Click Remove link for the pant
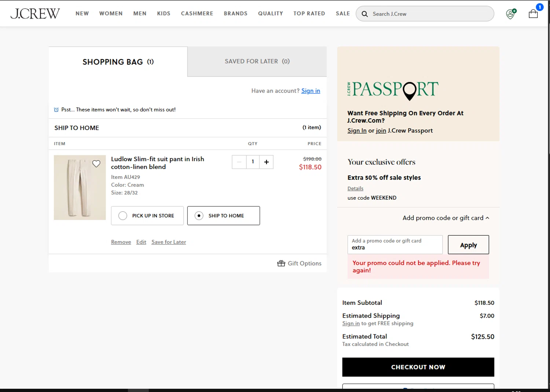 [x=121, y=242]
